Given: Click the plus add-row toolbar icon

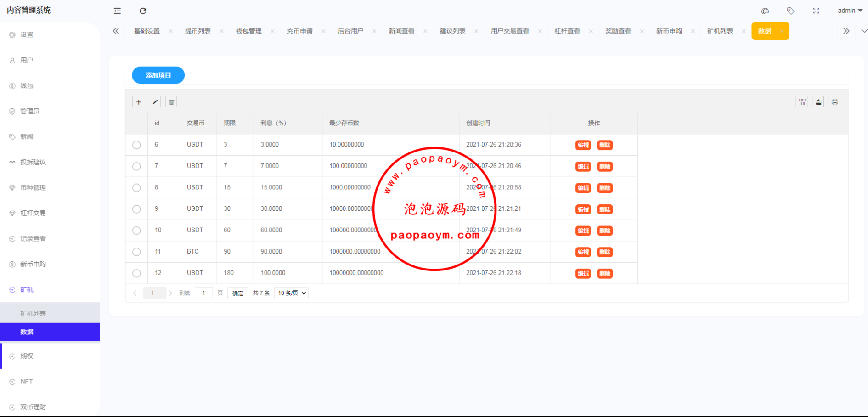Looking at the screenshot, I should point(138,102).
